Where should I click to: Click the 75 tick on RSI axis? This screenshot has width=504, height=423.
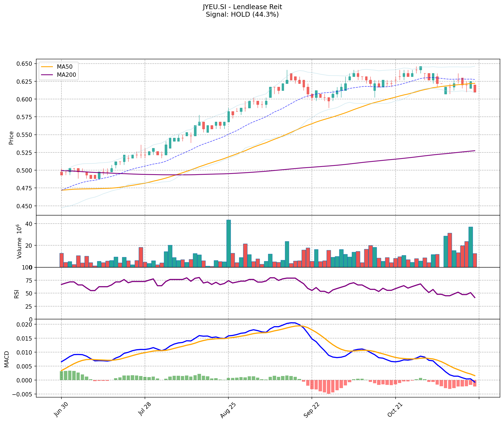(28, 281)
